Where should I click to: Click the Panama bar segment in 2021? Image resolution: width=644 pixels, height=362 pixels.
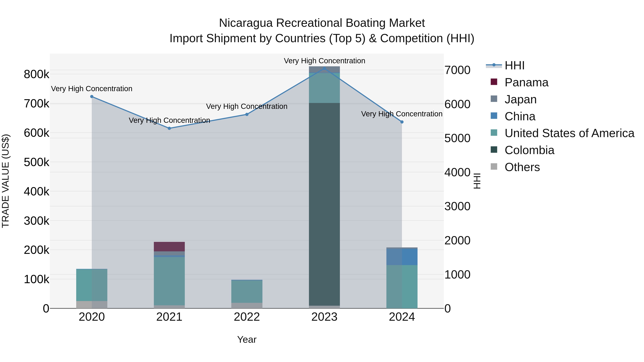(x=169, y=247)
